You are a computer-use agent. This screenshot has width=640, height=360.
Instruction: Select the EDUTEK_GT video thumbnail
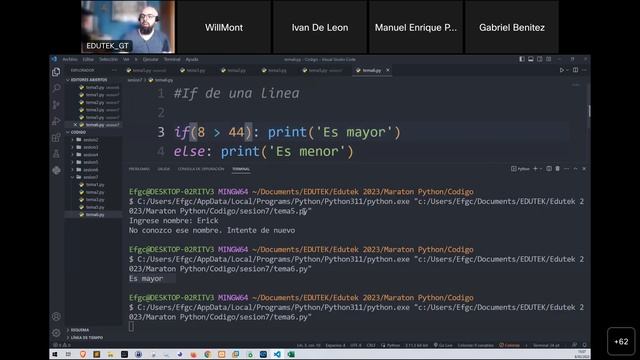click(x=128, y=27)
